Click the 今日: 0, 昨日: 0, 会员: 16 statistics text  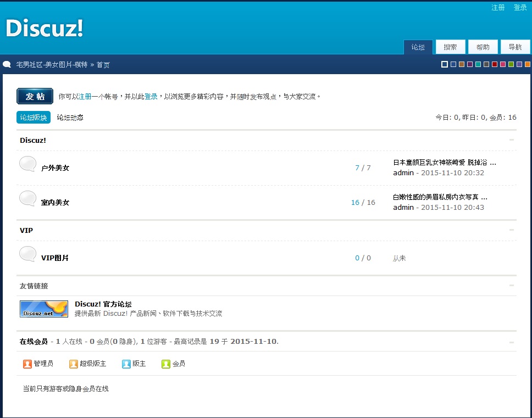click(476, 118)
